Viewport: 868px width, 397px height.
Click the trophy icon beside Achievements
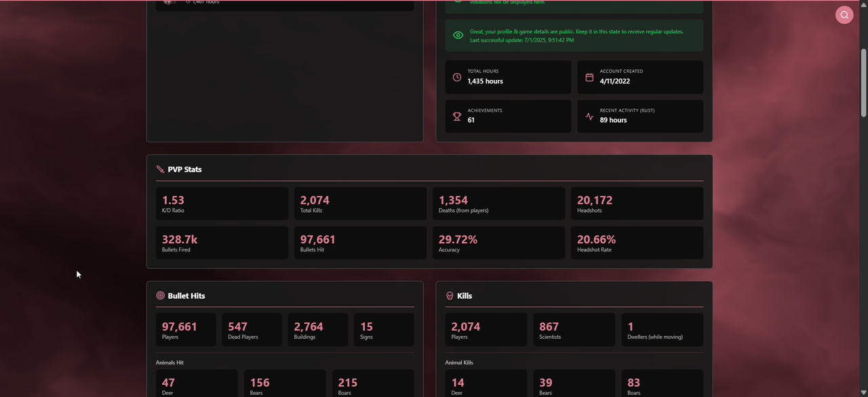457,117
